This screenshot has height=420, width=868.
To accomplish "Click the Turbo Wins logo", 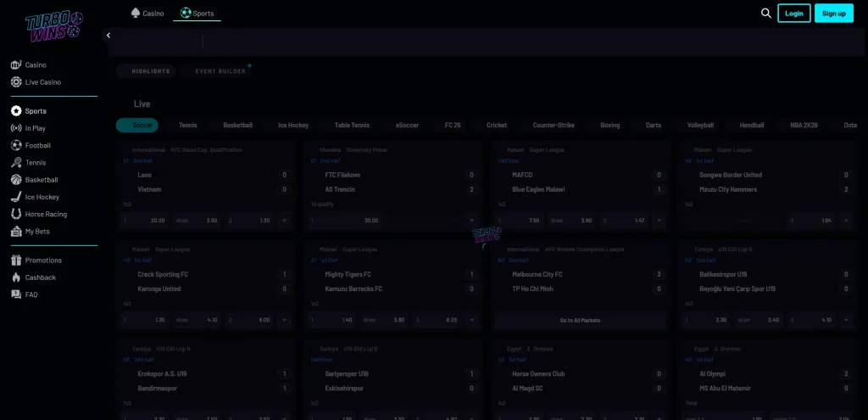I will [53, 26].
